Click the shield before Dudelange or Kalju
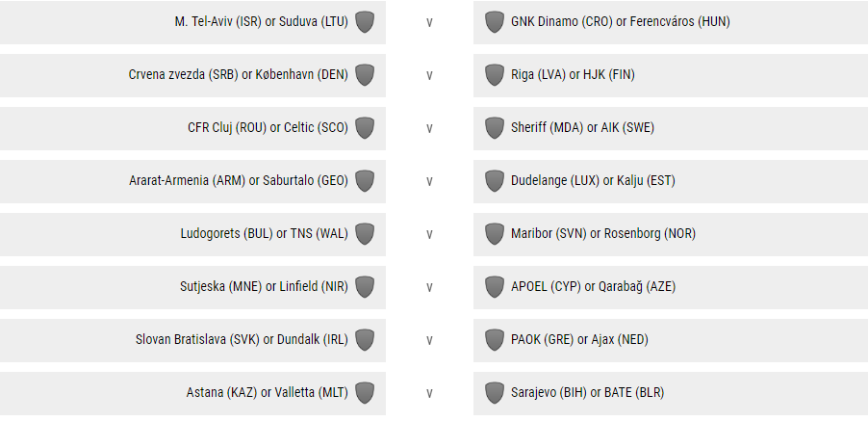The image size is (868, 421). click(x=495, y=181)
